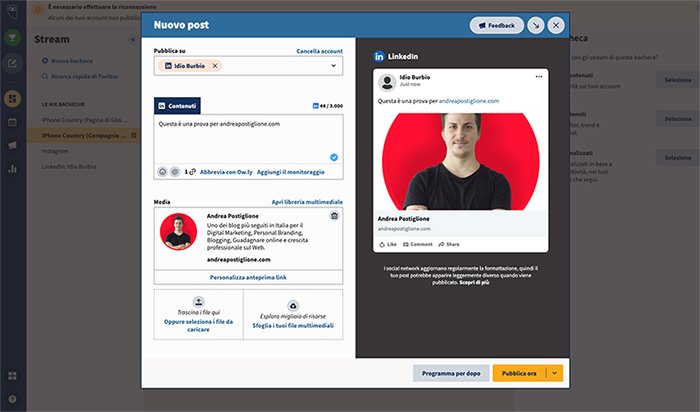Click Personalizza anteprima link
The height and width of the screenshot is (412, 700).
(248, 277)
